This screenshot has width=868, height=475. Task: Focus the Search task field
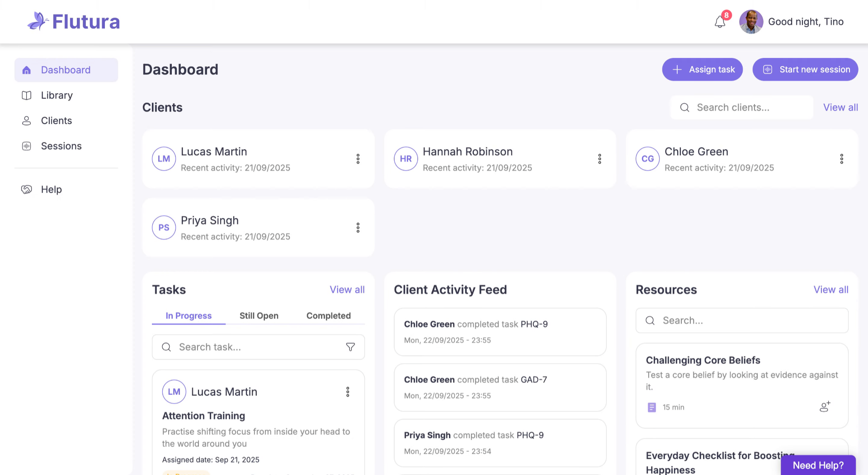[x=258, y=347]
